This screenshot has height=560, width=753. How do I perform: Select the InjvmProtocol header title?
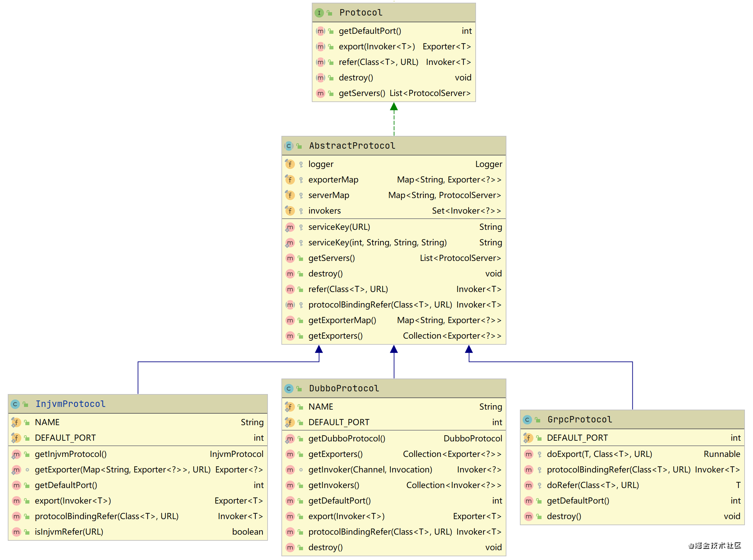71,404
